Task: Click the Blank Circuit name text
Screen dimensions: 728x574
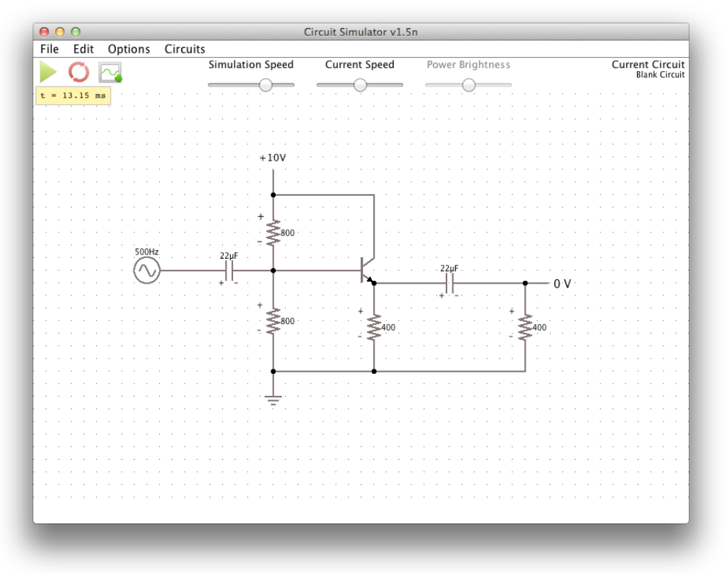Action: (x=661, y=75)
